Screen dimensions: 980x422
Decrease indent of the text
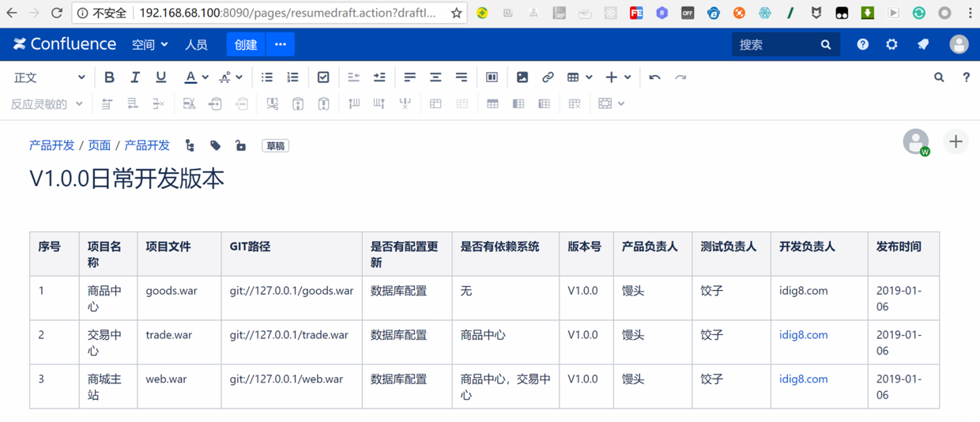(x=353, y=77)
